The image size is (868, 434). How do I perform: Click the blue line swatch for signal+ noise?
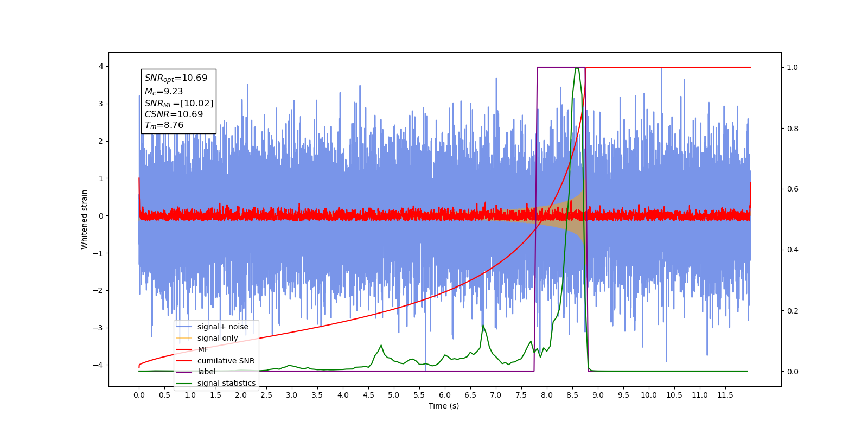[184, 327]
